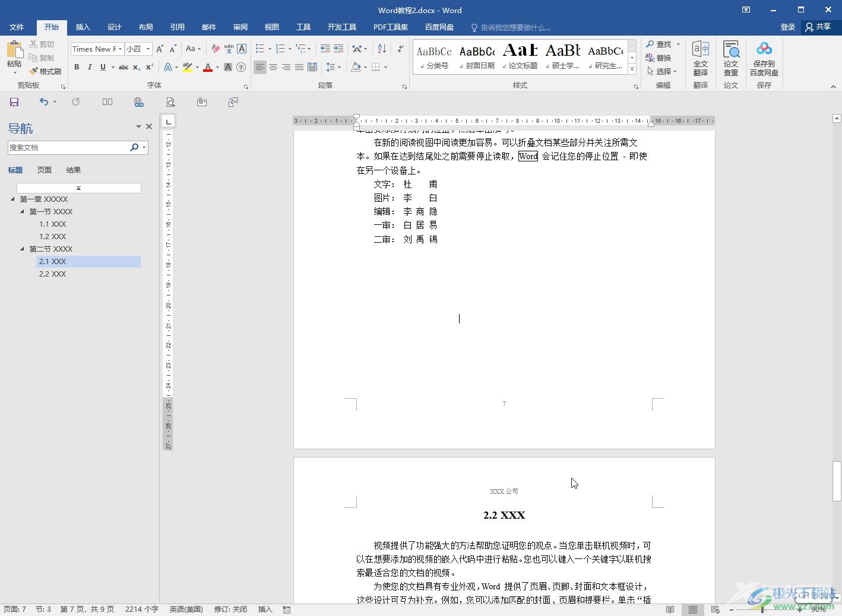Screen dimensions: 842x616
Task: Click the Save icon in quick access toolbar
Action: coord(14,102)
